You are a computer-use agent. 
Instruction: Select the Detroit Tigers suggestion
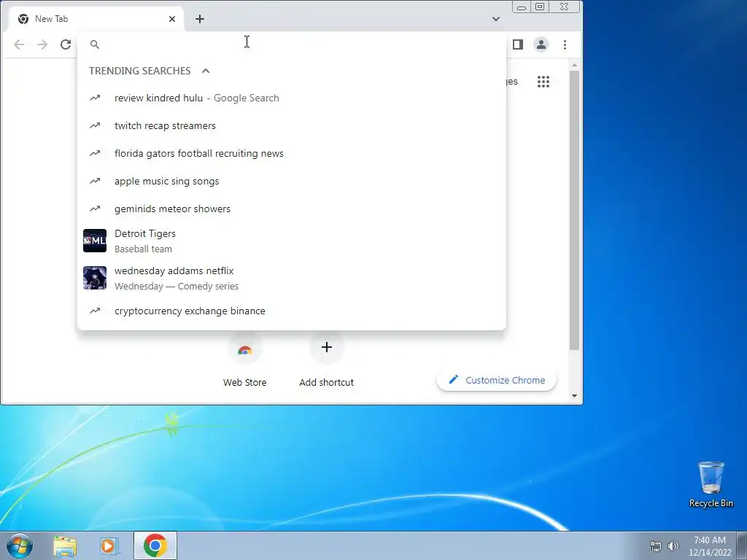(292, 241)
